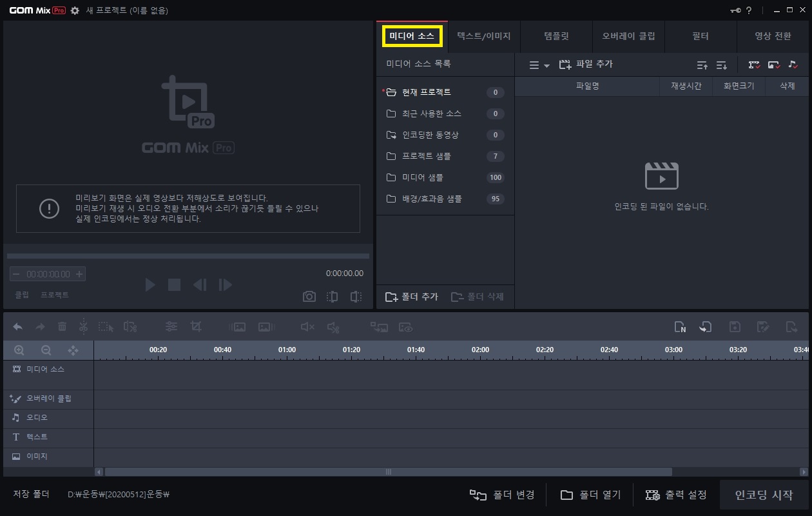Viewport: 812px width, 516px height.
Task: Click the 폴더 변경 button
Action: (x=503, y=495)
